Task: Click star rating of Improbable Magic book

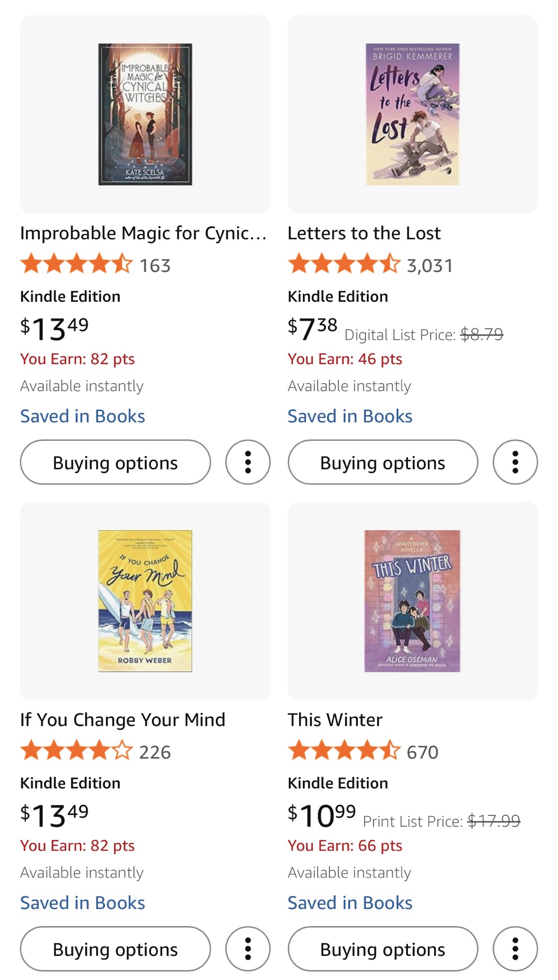Action: (x=76, y=264)
